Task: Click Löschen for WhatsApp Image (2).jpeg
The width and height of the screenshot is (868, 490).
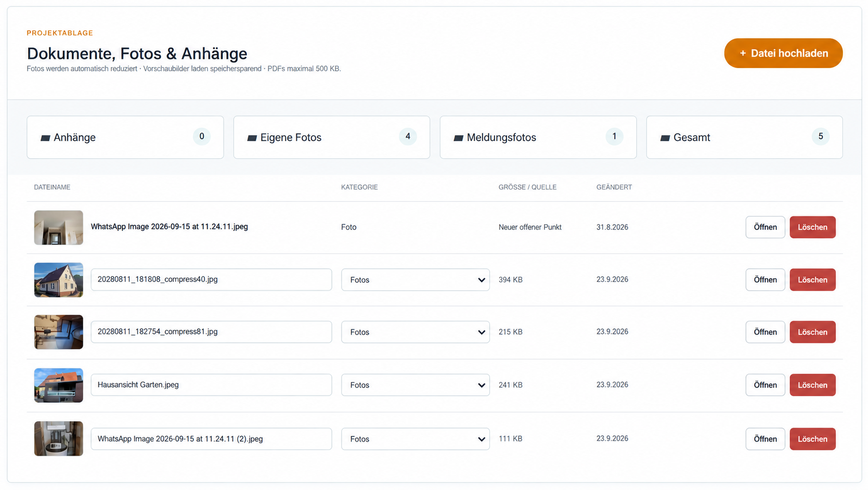Action: (812, 439)
